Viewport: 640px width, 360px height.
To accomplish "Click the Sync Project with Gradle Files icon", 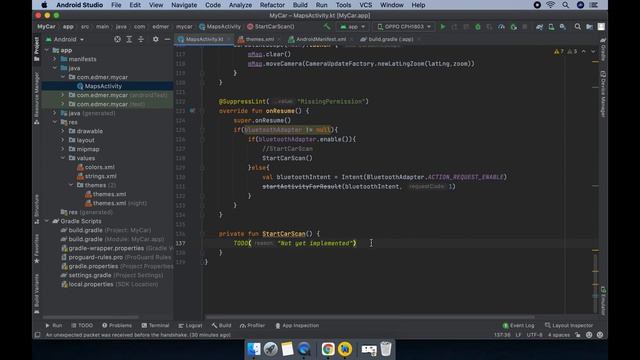I will (x=539, y=27).
